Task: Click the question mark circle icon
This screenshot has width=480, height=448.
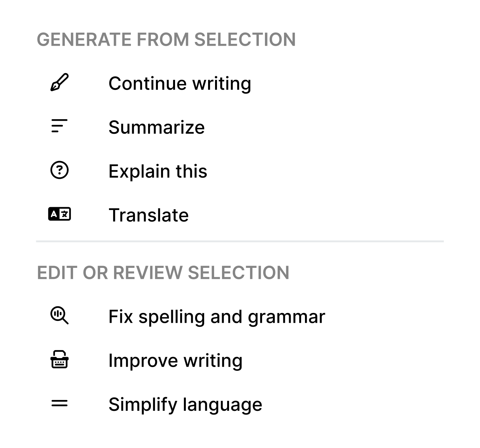Action: [x=59, y=170]
